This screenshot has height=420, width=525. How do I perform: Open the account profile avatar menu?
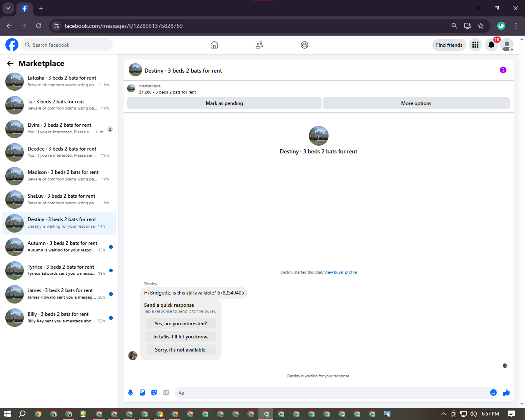(x=507, y=45)
